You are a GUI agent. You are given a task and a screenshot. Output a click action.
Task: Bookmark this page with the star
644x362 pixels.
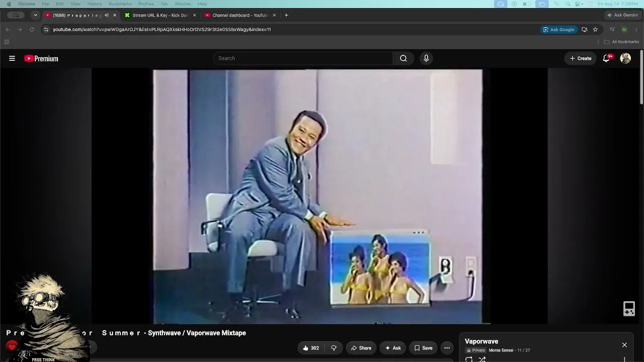coord(595,29)
